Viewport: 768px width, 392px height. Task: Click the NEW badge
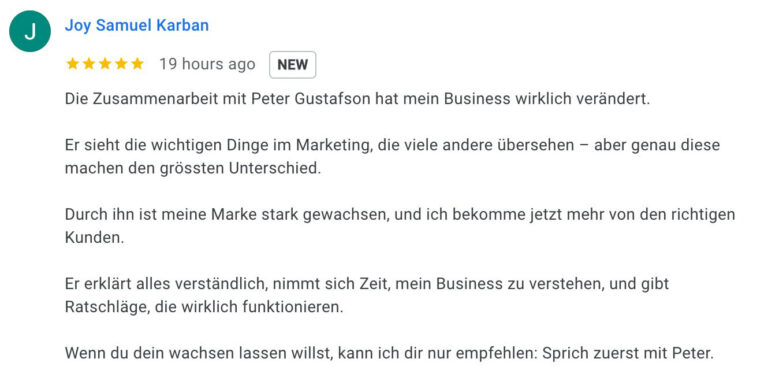click(292, 65)
